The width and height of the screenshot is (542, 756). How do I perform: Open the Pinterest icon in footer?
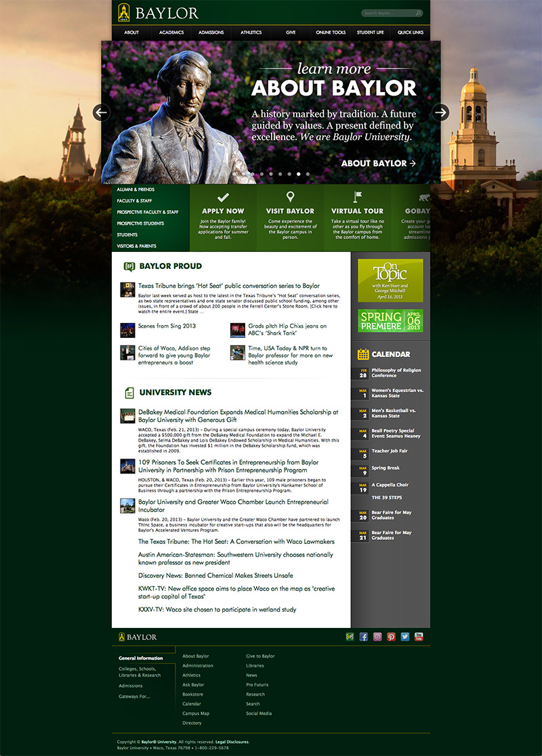pos(391,637)
